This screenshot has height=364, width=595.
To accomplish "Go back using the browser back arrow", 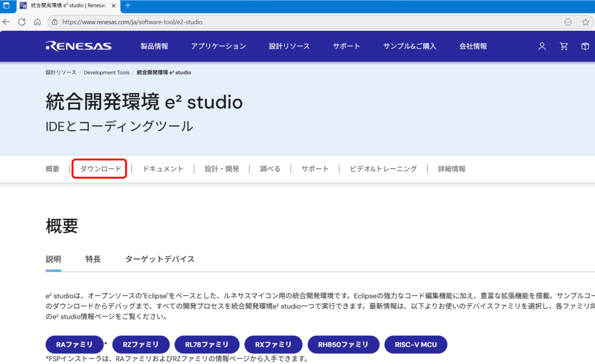I will click(x=6, y=22).
